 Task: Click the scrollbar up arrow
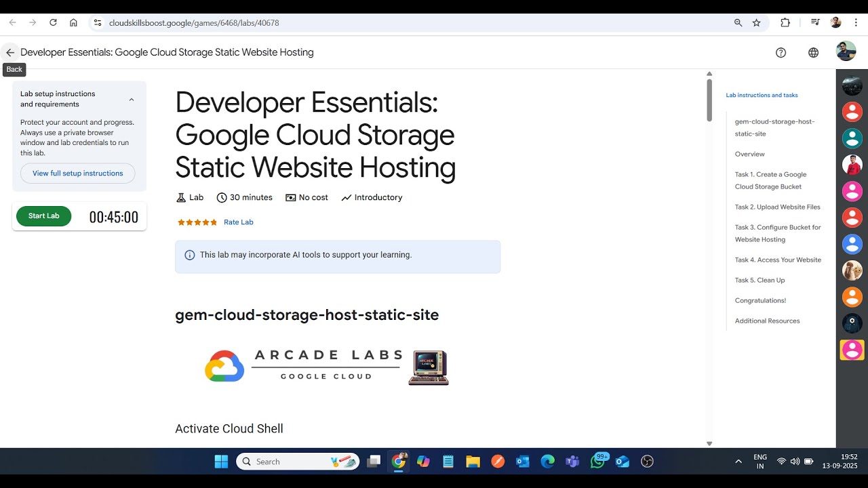click(x=709, y=73)
